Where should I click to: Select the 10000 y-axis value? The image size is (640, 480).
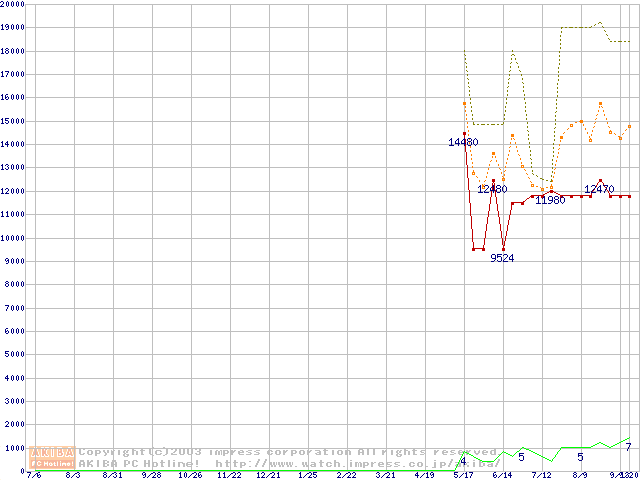click(14, 238)
